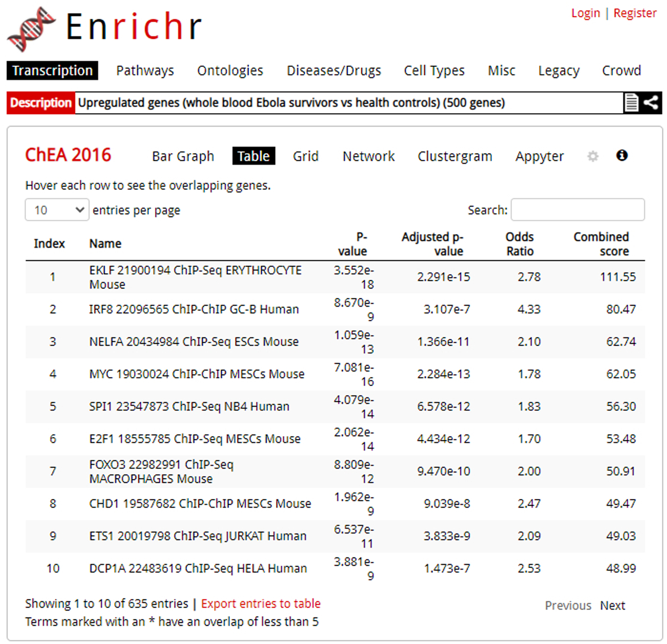Click odds ratio value 2.47
Image resolution: width=667 pixels, height=644 pixels.
point(529,504)
